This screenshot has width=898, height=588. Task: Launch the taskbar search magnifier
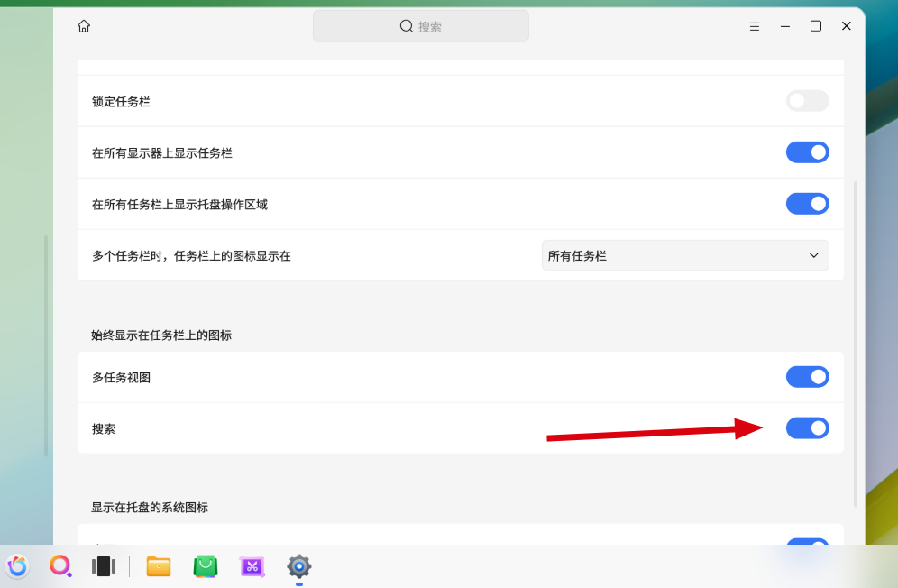[60, 566]
